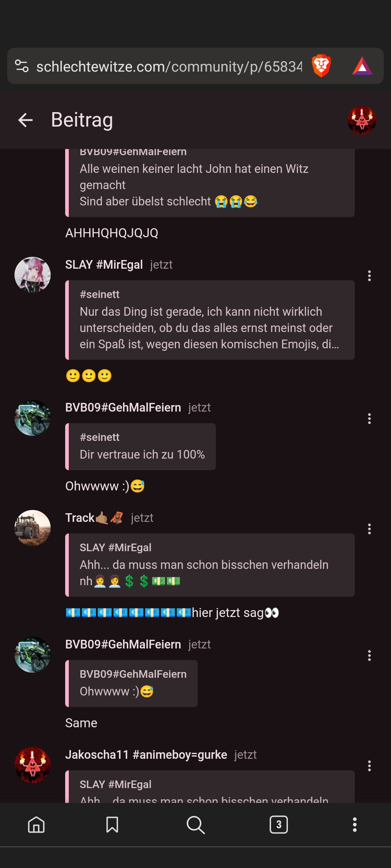This screenshot has width=391, height=868.
Task: Tap the search magnifier in bottom bar
Action: click(x=195, y=825)
